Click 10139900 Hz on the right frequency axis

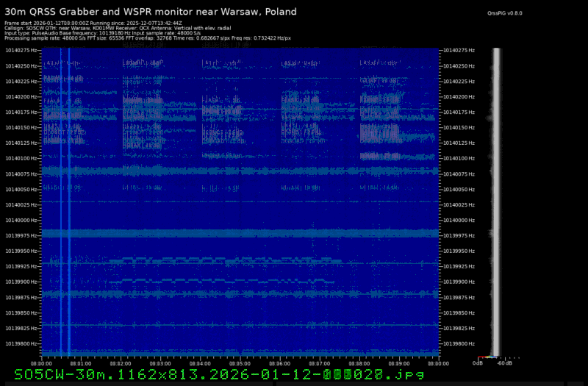pos(459,282)
